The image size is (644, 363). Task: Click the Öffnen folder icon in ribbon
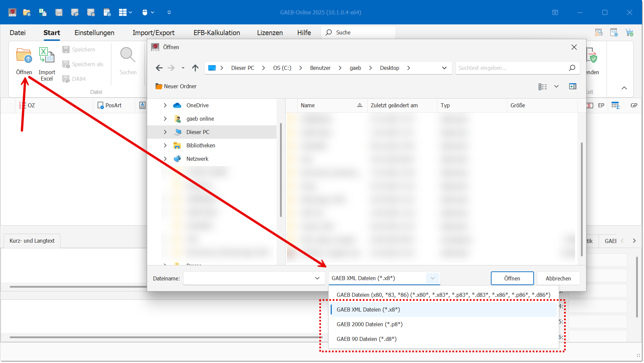(24, 55)
